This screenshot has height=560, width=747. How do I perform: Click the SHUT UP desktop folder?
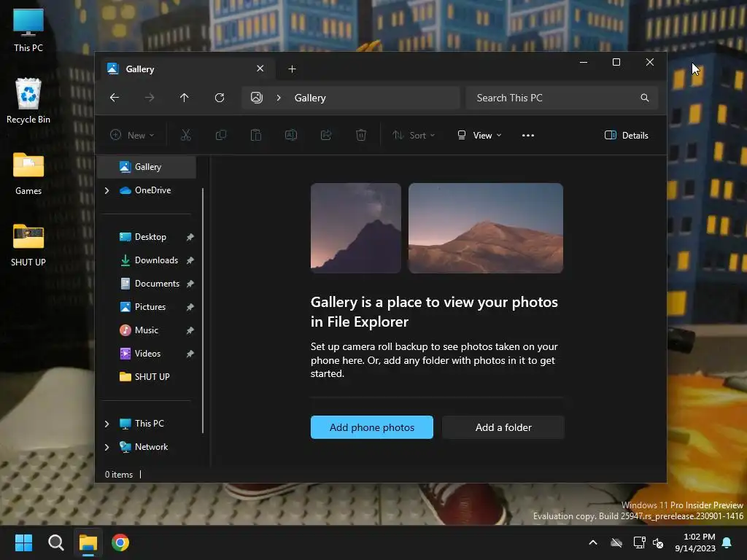point(28,245)
